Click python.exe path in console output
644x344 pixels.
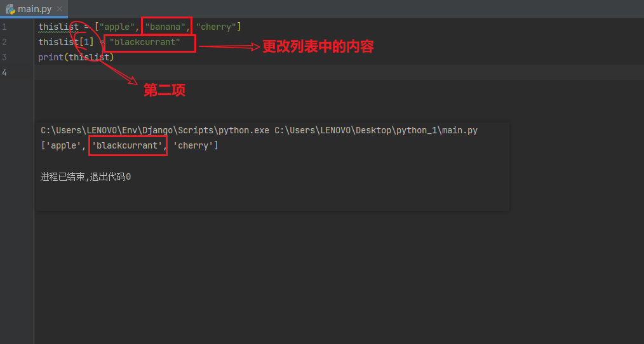click(155, 131)
